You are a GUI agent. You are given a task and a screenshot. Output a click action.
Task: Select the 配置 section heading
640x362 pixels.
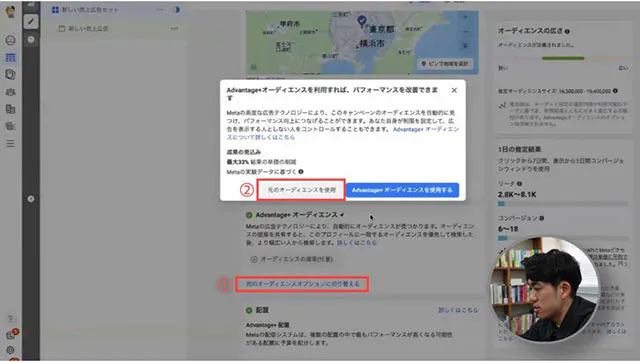coord(262,310)
